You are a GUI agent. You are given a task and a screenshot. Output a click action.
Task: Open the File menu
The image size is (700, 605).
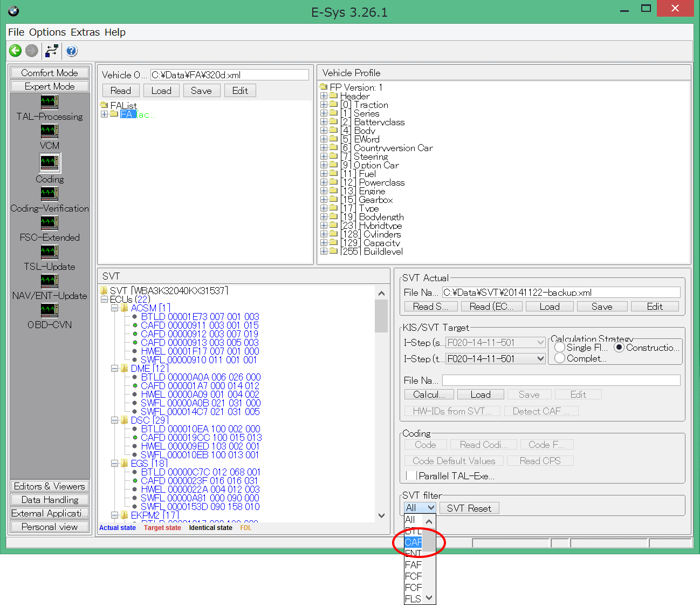pyautogui.click(x=16, y=32)
